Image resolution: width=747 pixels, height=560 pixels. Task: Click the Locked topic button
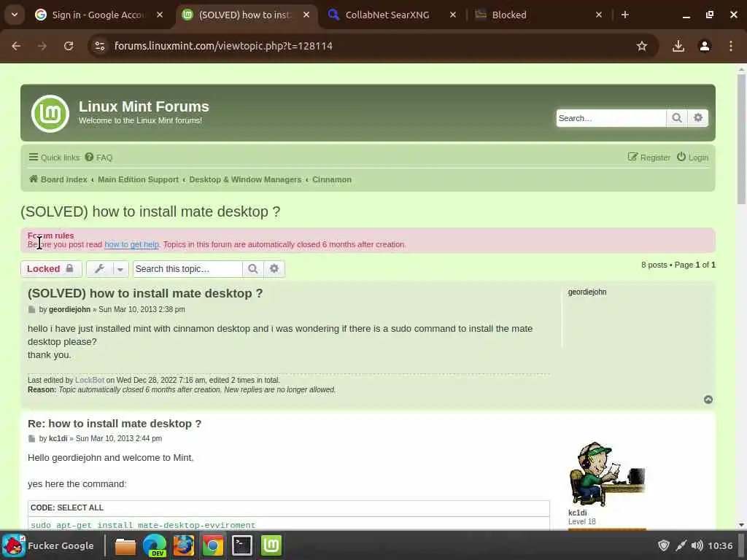tap(51, 269)
